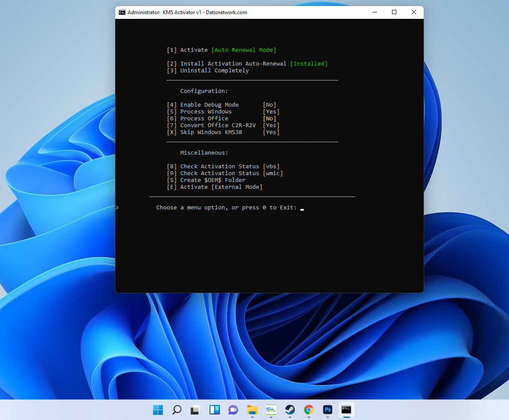
Task: Open the Widgets panel icon
Action: 214,410
